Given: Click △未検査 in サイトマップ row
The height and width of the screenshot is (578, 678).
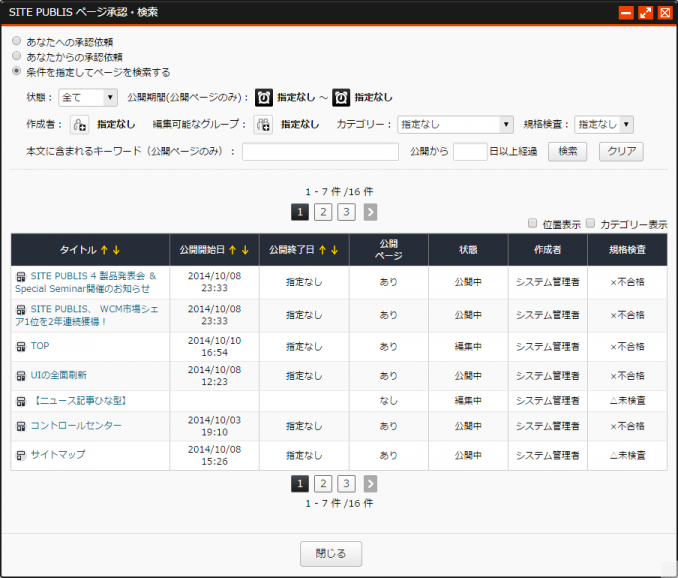Looking at the screenshot, I should click(627, 456).
